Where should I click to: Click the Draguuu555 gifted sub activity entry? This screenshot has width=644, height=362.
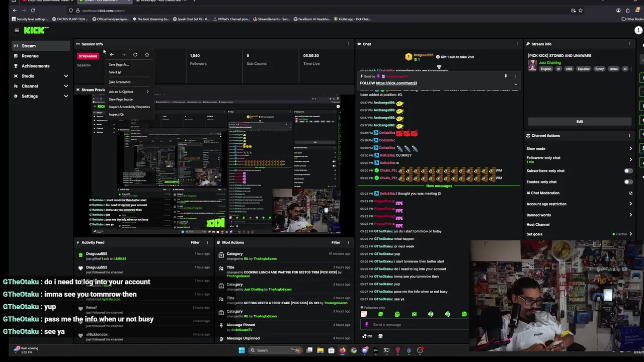[143, 256]
